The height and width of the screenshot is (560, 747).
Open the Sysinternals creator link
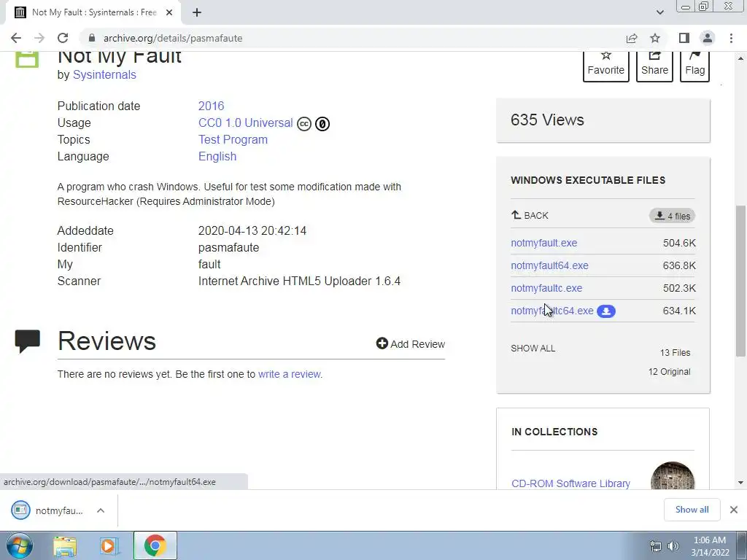104,75
